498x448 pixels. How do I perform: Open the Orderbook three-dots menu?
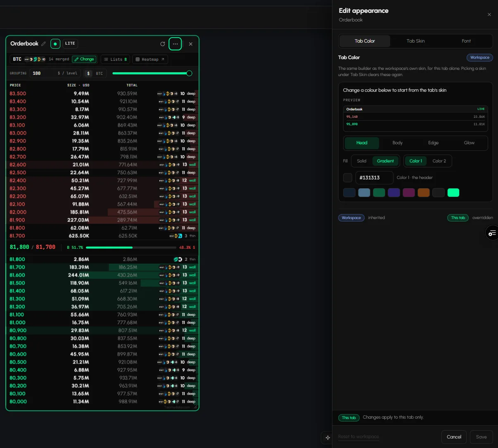click(x=175, y=43)
